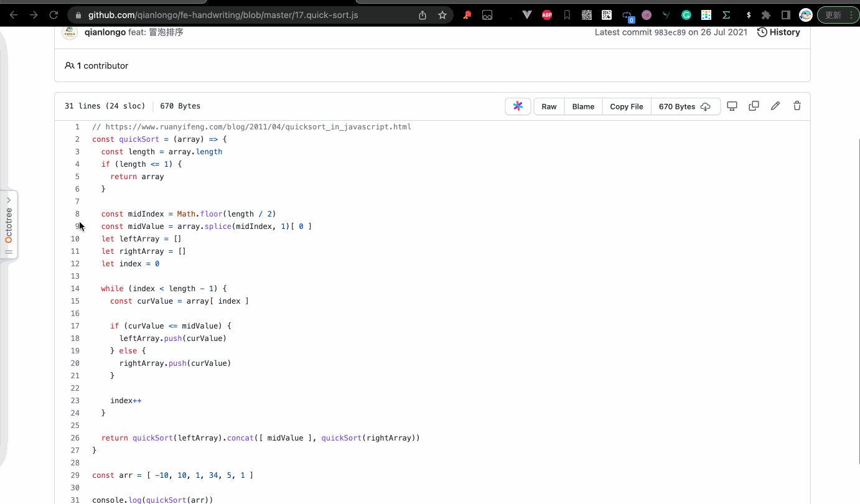860x504 pixels.
Task: Open the Adblock Plus extension icon
Action: tap(547, 14)
